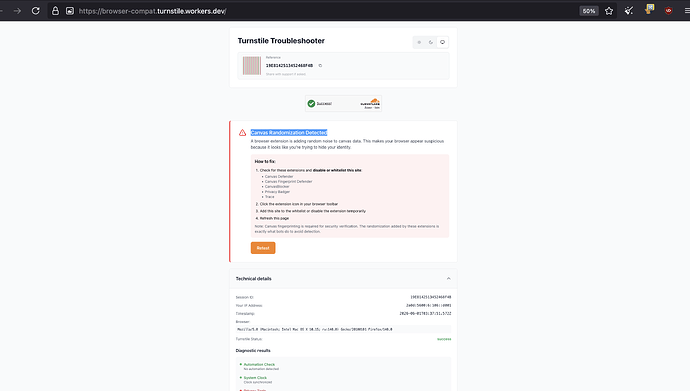Click the Automation Check result
The image size is (690, 391).
coord(259,365)
